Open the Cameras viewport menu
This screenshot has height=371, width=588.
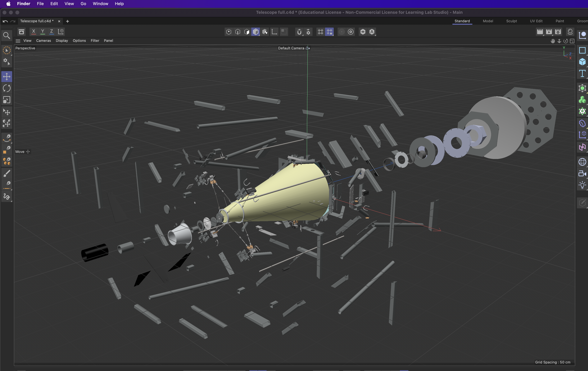coord(43,41)
